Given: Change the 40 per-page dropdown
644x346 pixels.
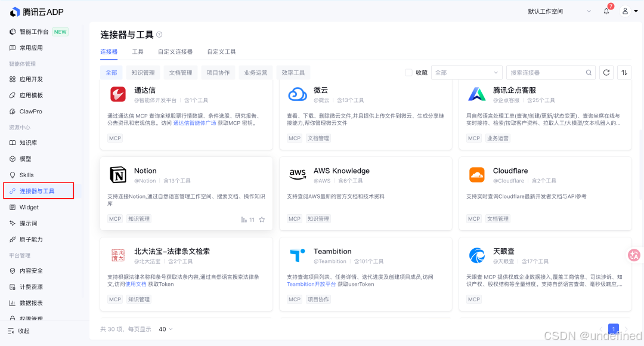Looking at the screenshot, I should coord(166,329).
